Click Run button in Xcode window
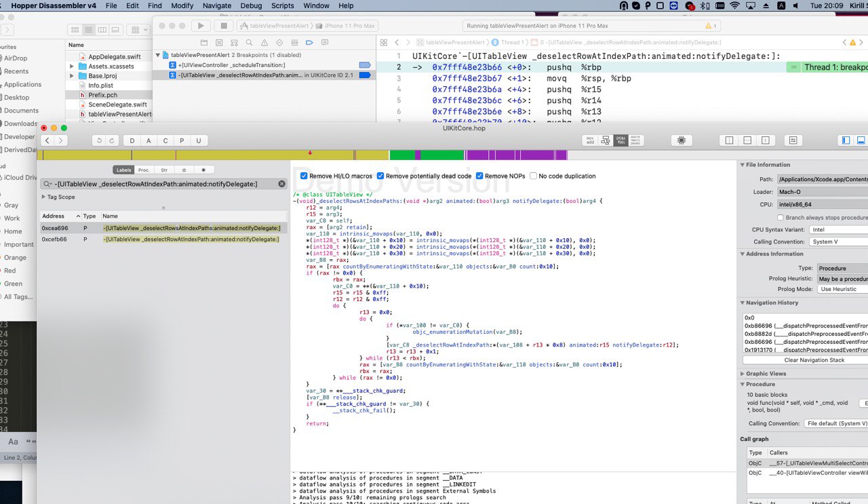This screenshot has width=868, height=504. (x=200, y=26)
